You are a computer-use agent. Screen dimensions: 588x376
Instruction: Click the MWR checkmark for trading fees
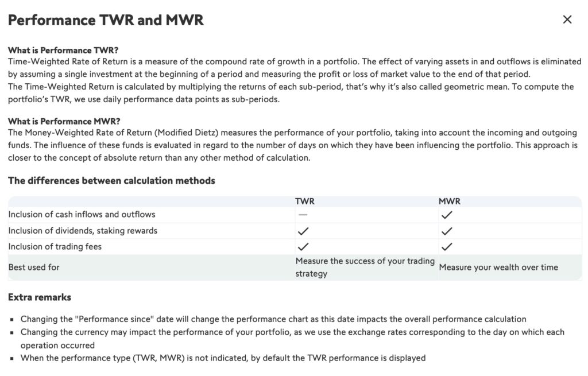pos(447,247)
